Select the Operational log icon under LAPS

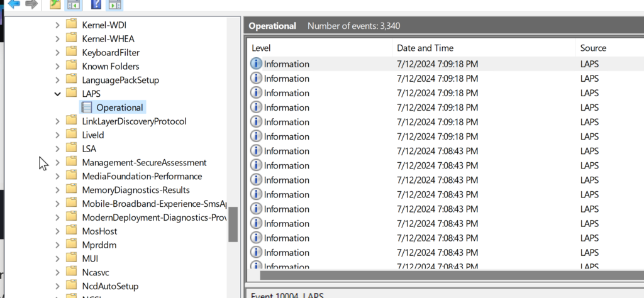[87, 108]
